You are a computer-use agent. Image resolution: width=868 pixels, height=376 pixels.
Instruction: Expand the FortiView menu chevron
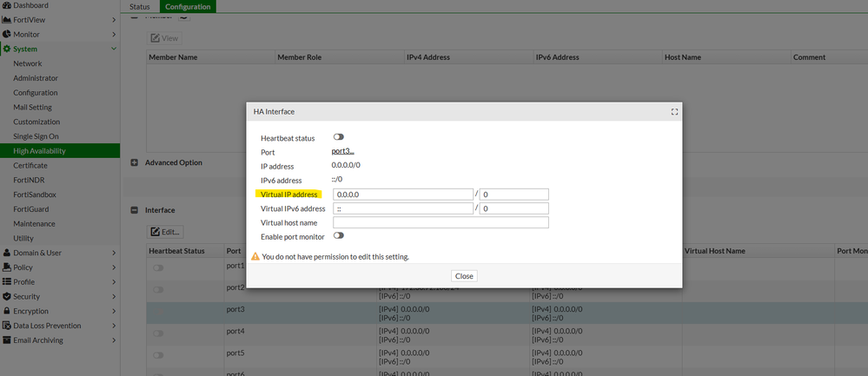pyautogui.click(x=114, y=20)
